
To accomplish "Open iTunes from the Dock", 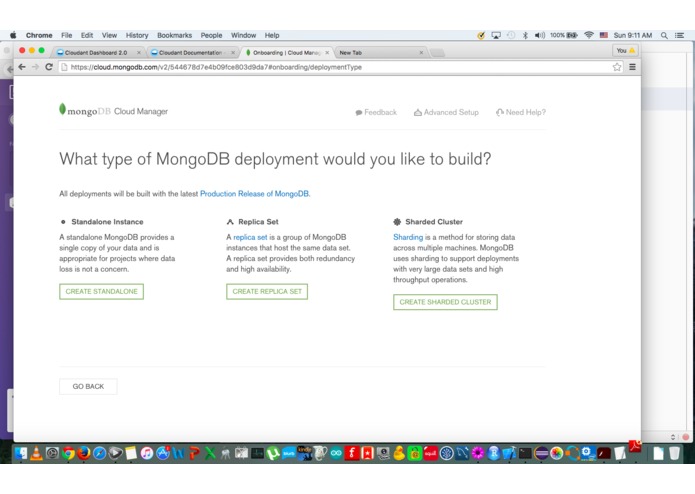I will click(147, 453).
